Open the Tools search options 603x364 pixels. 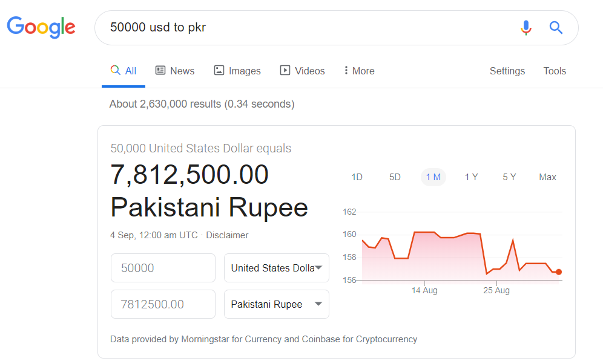(x=555, y=71)
